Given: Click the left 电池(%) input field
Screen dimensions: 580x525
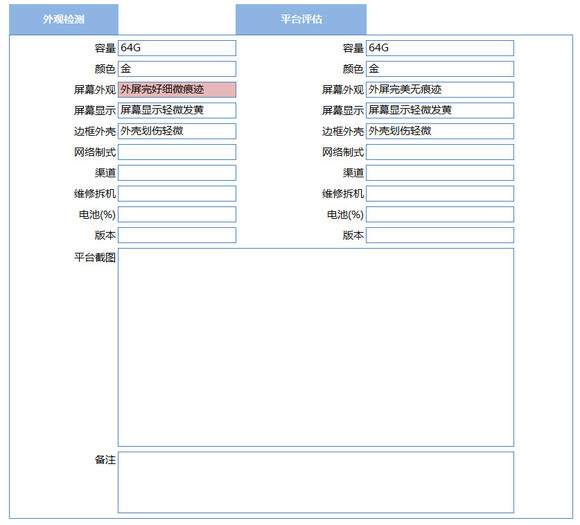Looking at the screenshot, I should (177, 214).
